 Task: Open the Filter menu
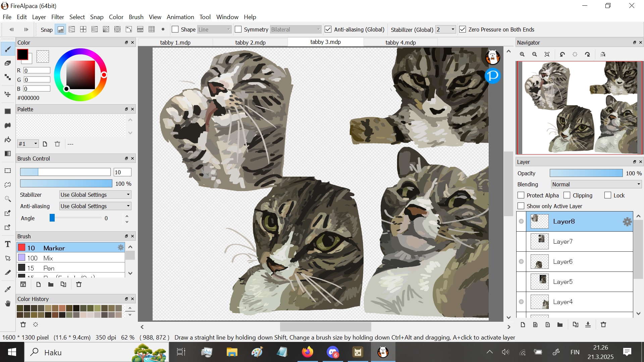pos(57,17)
